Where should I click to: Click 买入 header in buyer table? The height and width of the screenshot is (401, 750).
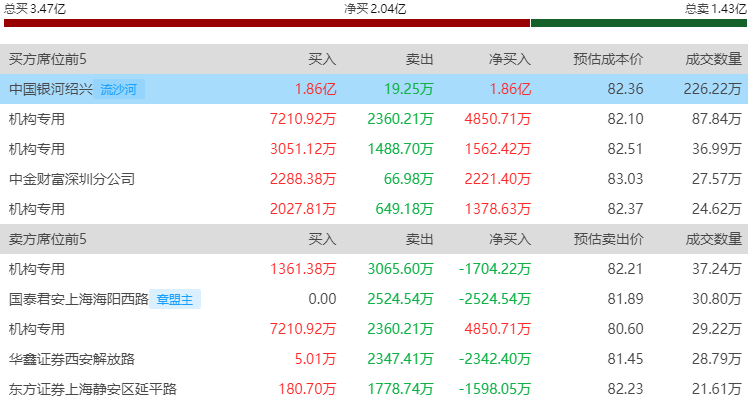(322, 59)
